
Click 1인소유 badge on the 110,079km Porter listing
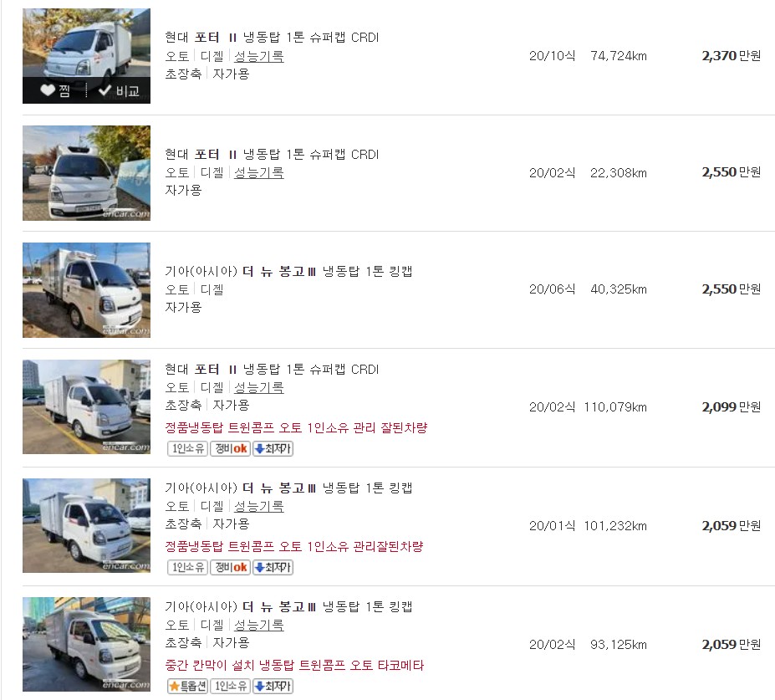coord(187,449)
